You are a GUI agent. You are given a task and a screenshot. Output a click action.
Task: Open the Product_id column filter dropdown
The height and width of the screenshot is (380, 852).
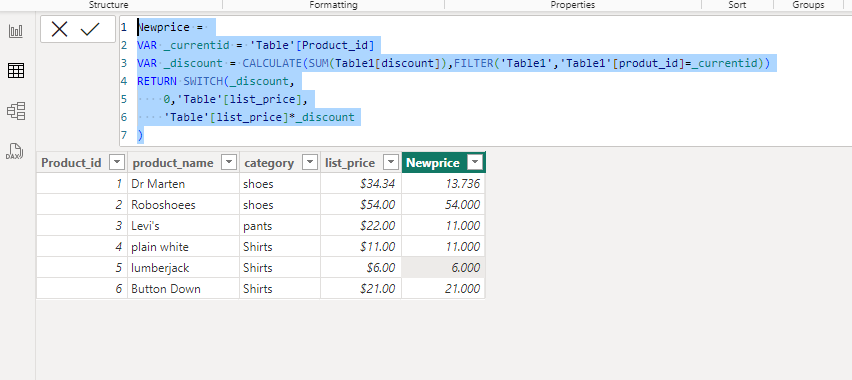[x=117, y=162]
